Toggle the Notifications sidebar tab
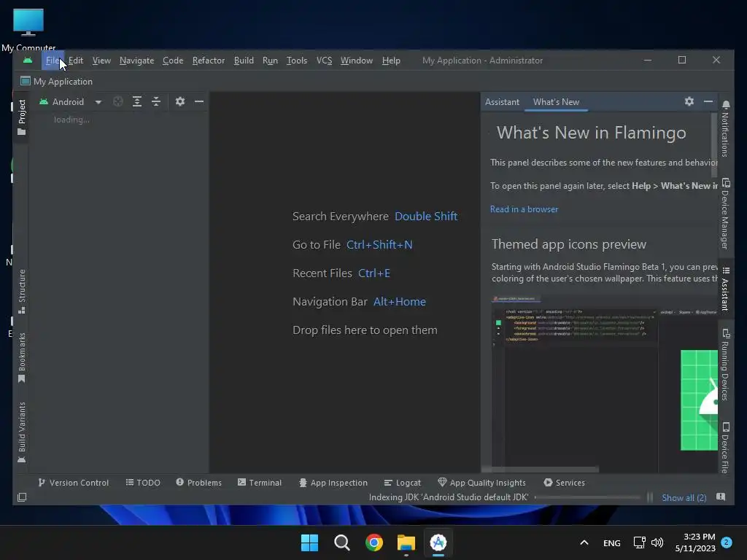Screen dimensions: 747x560 [x=725, y=128]
